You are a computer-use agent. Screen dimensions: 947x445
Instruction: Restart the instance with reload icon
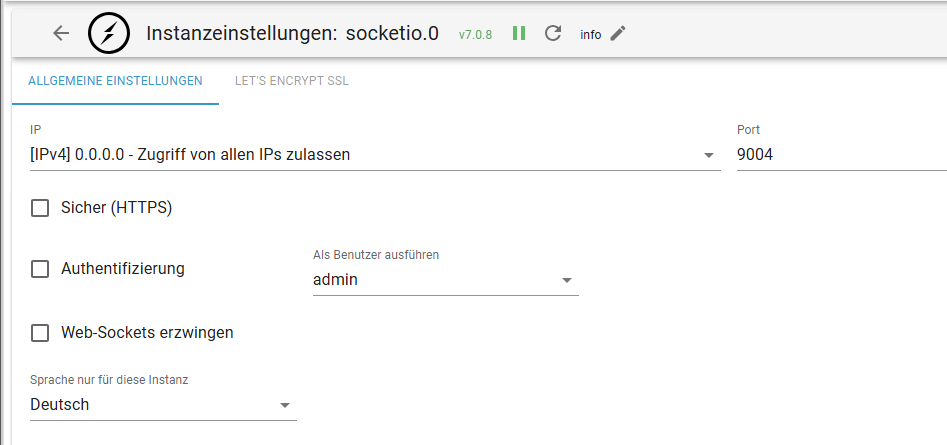[x=553, y=33]
